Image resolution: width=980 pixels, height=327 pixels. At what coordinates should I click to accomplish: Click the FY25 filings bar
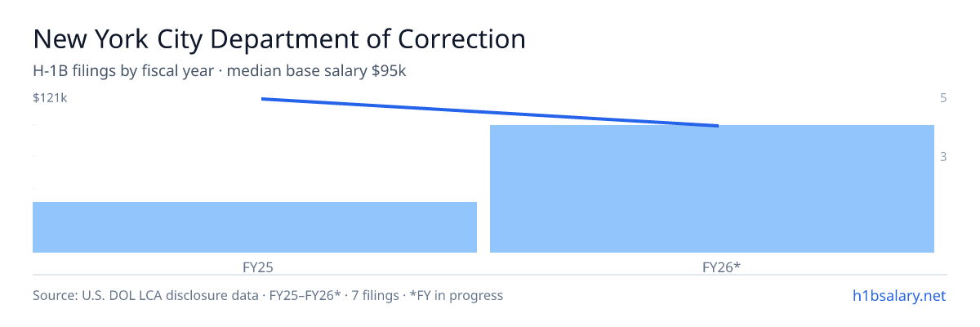(x=255, y=227)
